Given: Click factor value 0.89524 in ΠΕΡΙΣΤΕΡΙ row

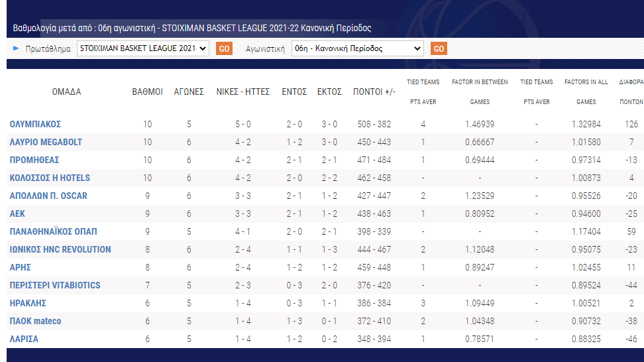Looking at the screenshot, I should pyautogui.click(x=586, y=285).
